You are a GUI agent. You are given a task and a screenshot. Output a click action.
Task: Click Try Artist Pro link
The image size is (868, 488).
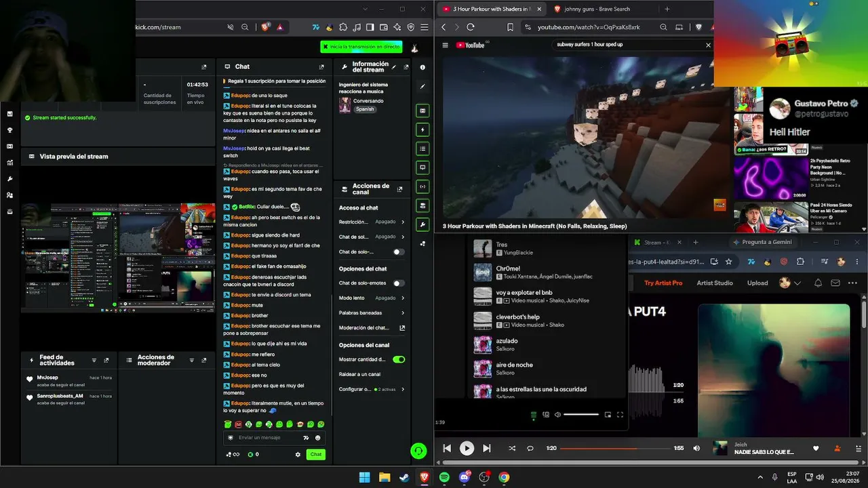tap(663, 283)
